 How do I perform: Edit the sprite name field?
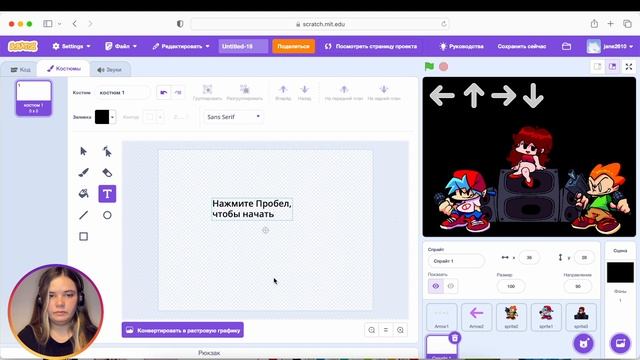click(456, 261)
